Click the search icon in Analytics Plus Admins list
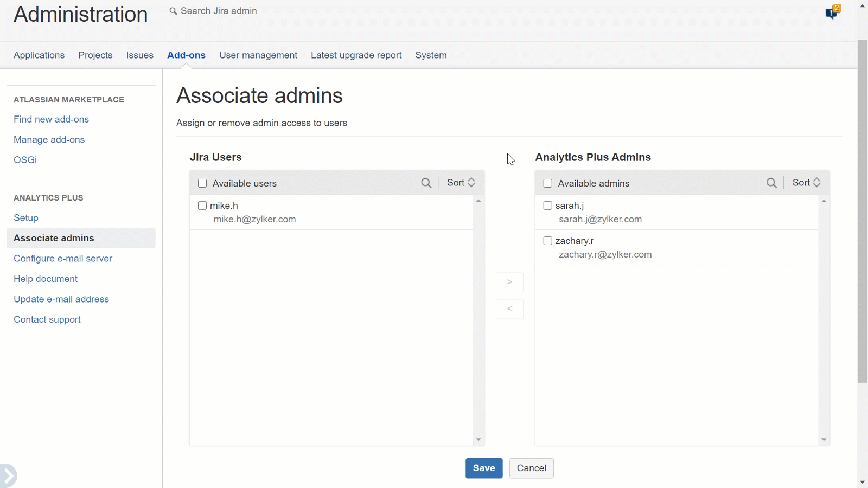Screen dimensions: 868x488 [771, 183]
